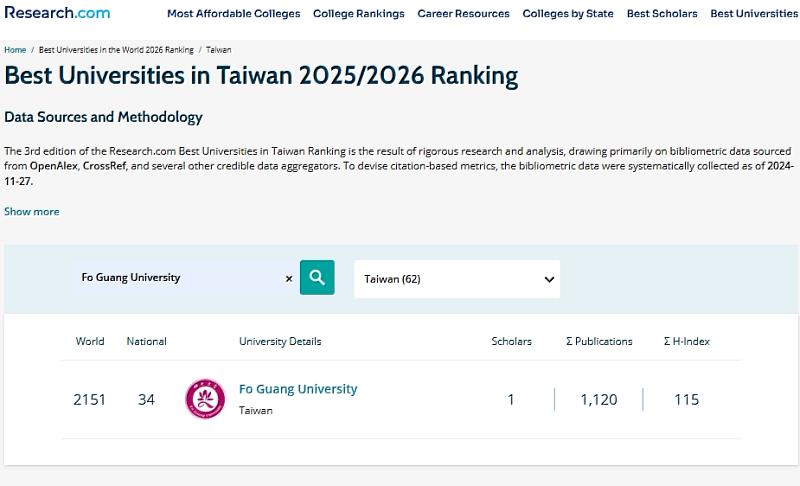This screenshot has height=486, width=800.
Task: Click the Scholars column header
Action: click(x=511, y=341)
